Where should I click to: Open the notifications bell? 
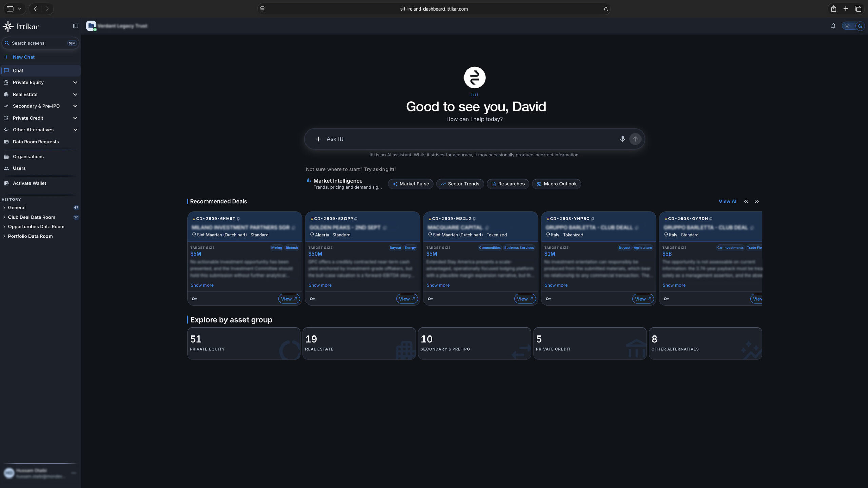[833, 26]
